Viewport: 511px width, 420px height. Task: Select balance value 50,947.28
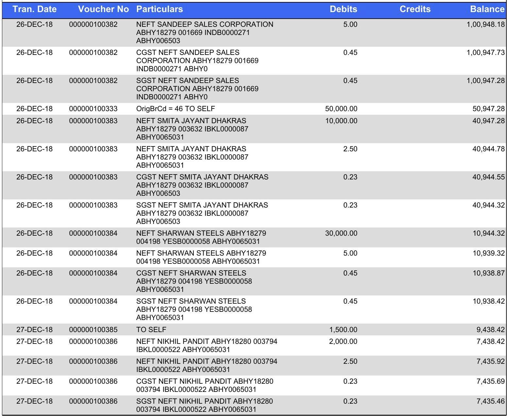tap(488, 109)
